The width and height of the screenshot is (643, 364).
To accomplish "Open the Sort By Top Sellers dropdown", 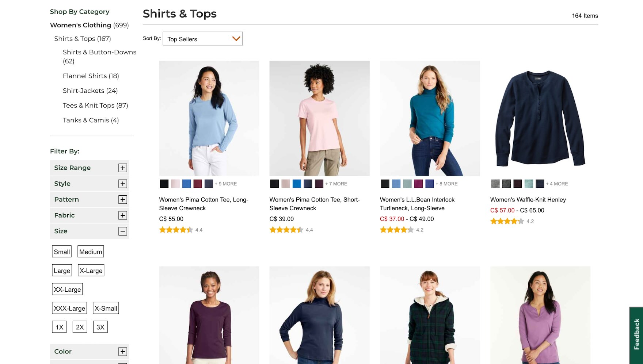I will tap(203, 39).
